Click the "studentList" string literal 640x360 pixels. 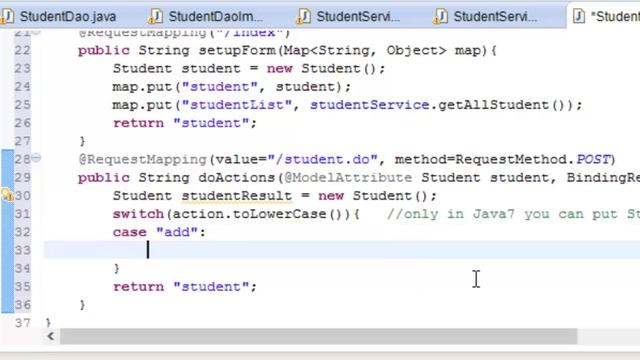pyautogui.click(x=237, y=105)
